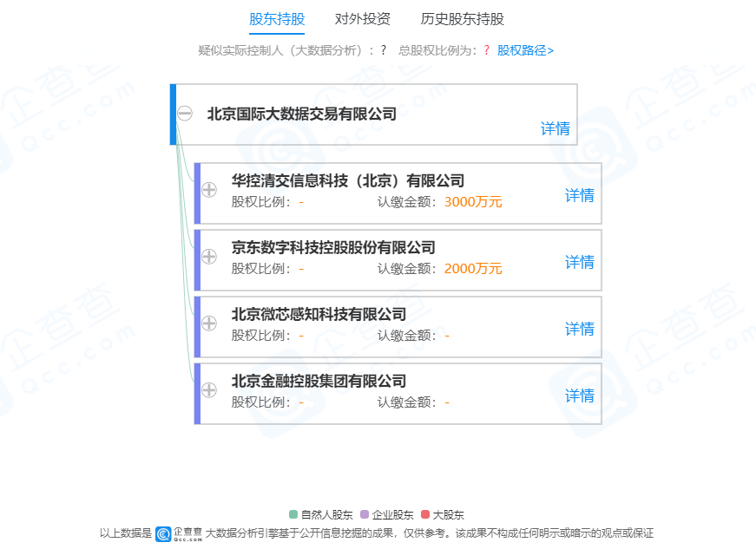
Task: Click 详情 for 北京国际大数据交易有限公司
Action: (x=555, y=128)
